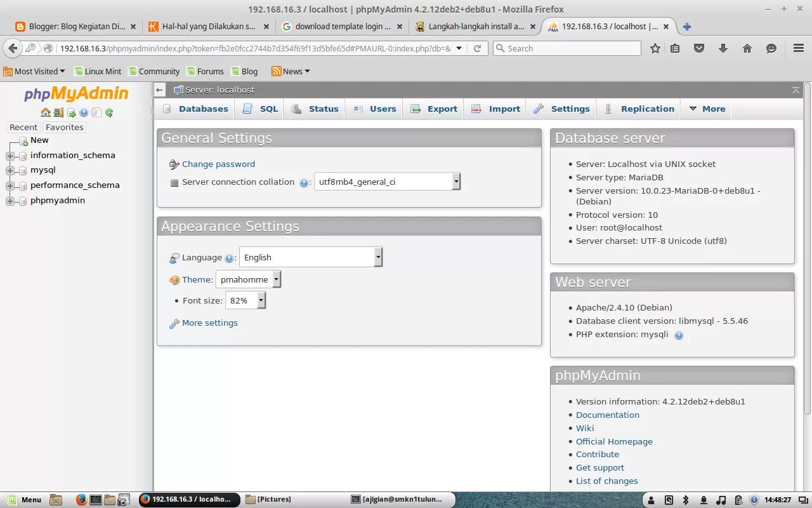Open terminal from the panel launcher icon
The image size is (812, 508).
click(x=96, y=500)
